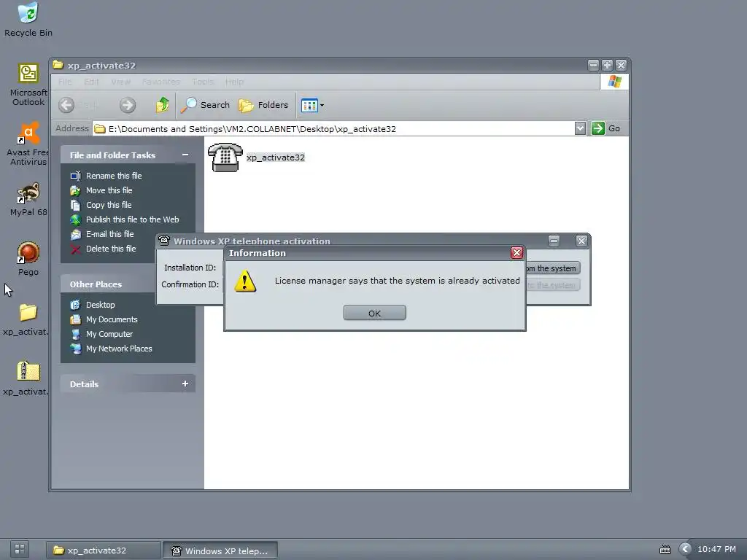This screenshot has height=560, width=747.
Task: Expand the Details panel
Action: click(185, 384)
